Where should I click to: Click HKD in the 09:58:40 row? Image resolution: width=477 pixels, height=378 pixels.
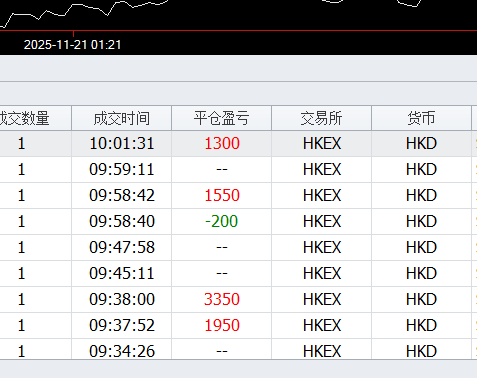[421, 221]
